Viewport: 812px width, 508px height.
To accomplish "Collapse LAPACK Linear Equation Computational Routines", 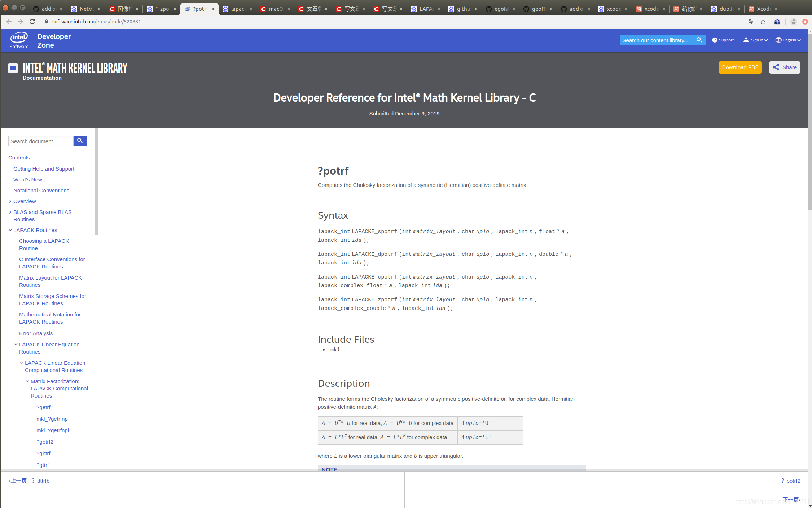I will click(x=22, y=363).
